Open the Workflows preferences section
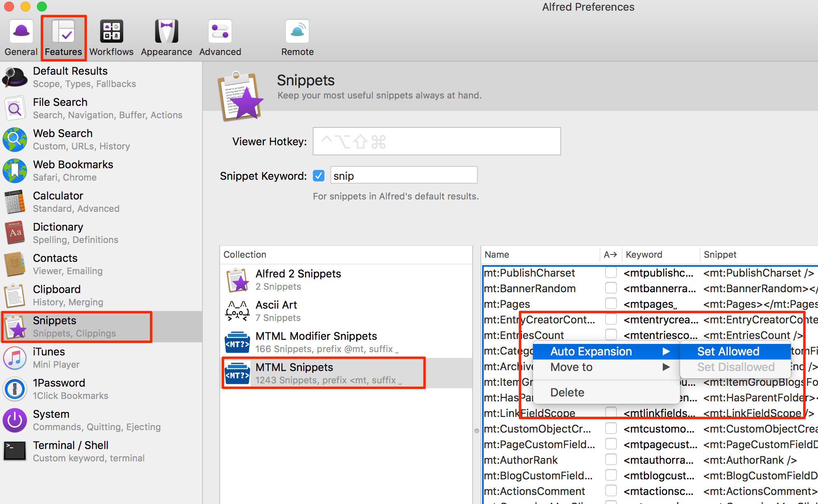Viewport: 818px width, 504px height. point(111,37)
